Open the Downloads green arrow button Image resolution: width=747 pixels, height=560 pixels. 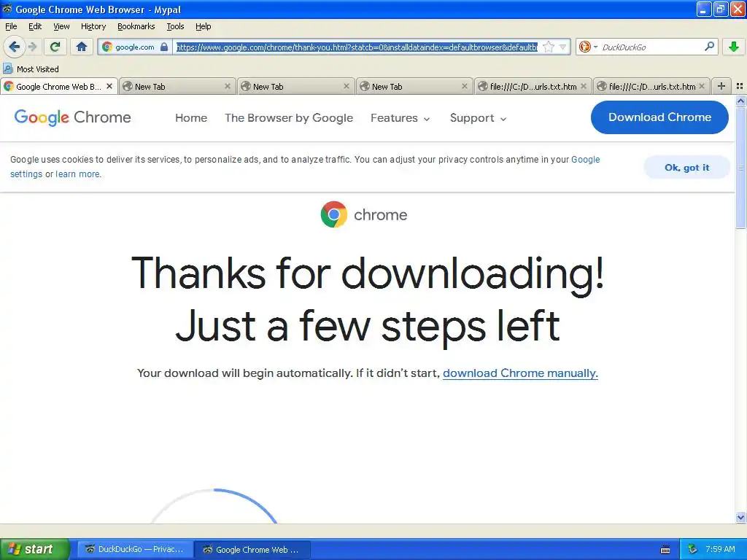click(734, 47)
